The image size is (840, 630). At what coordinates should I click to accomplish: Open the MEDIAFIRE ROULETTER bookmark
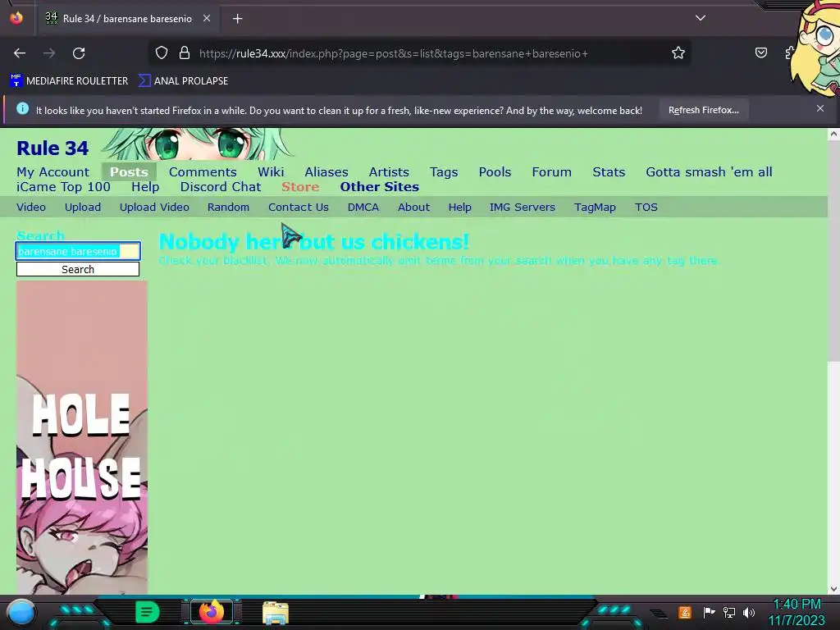pyautogui.click(x=69, y=81)
